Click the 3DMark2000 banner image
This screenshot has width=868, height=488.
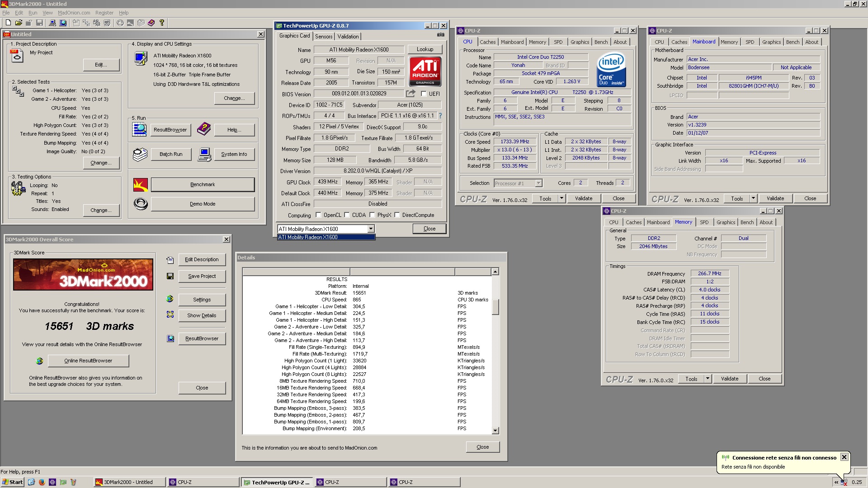pos(83,274)
